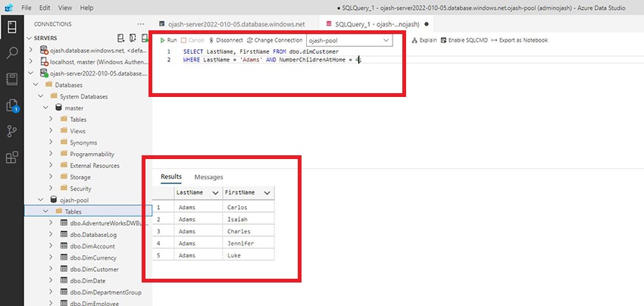Open the FirstName column header dropdown
The image size is (644, 306).
[267, 192]
